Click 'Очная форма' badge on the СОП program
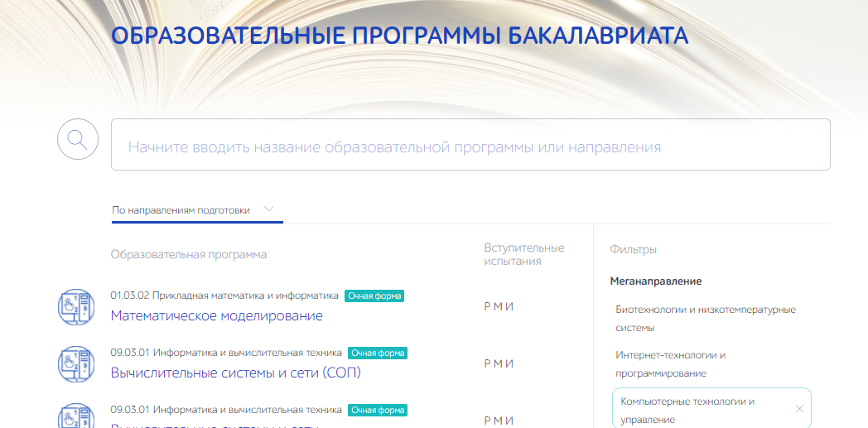 378,353
